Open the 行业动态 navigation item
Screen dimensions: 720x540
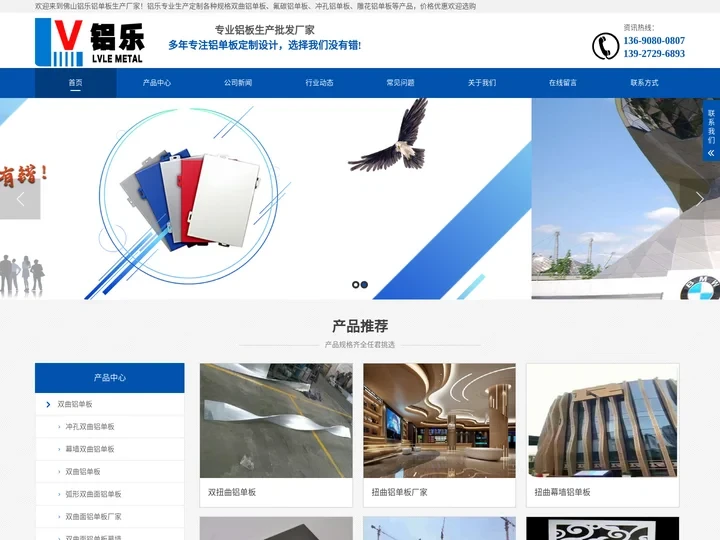[319, 83]
